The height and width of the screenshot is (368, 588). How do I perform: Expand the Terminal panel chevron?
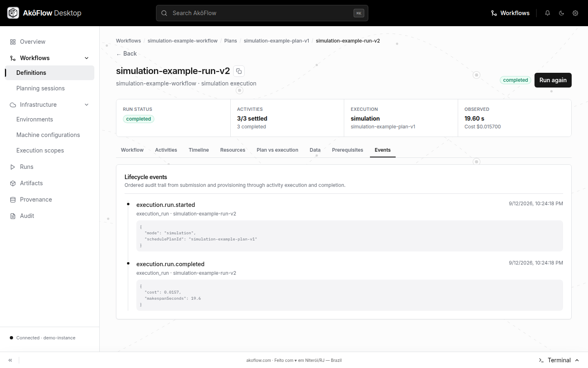[x=577, y=360]
